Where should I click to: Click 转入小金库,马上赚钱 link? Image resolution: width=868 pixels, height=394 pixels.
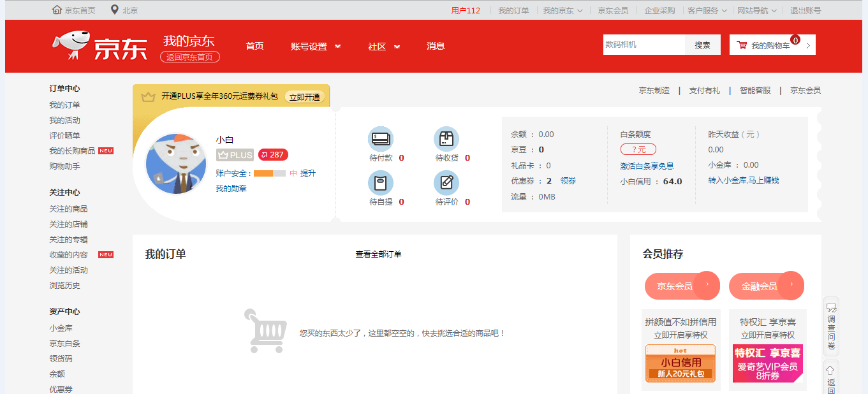[744, 180]
